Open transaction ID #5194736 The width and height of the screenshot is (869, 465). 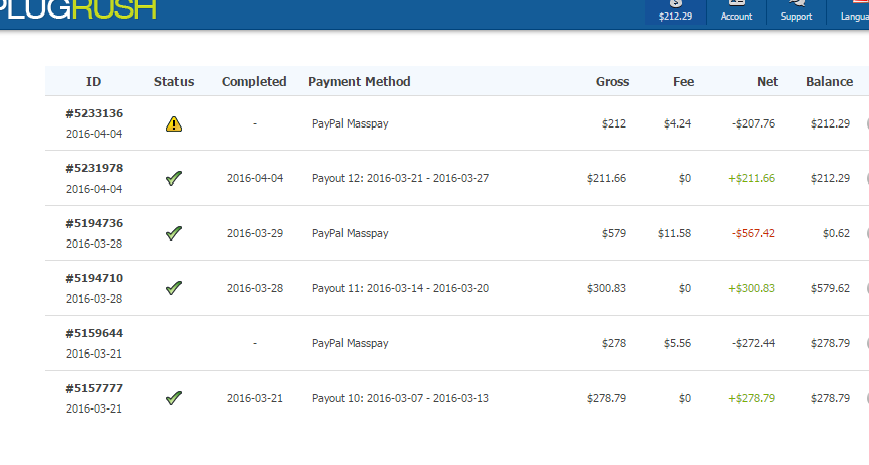(x=94, y=223)
